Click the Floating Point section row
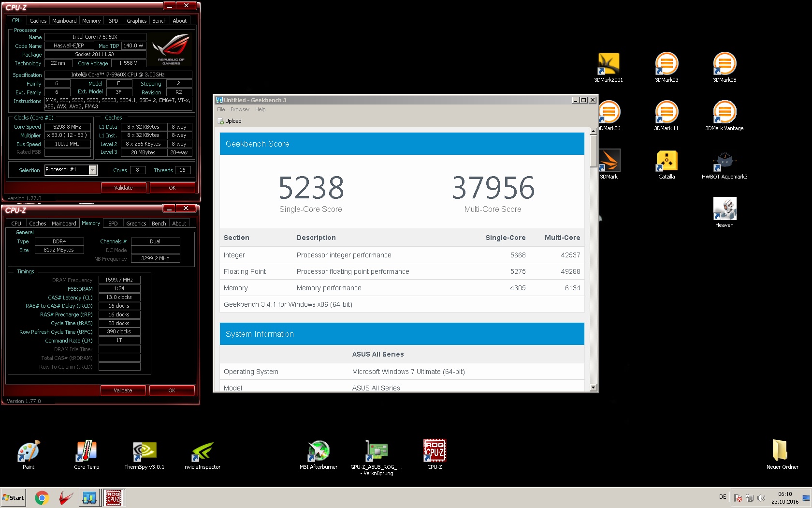Image resolution: width=812 pixels, height=508 pixels. pos(402,271)
